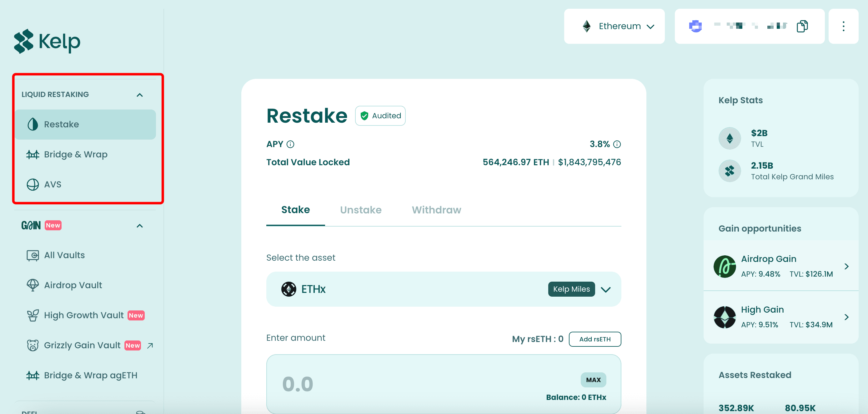Click the '564,246.97 ETH' value
The image size is (868, 414).
tap(515, 162)
